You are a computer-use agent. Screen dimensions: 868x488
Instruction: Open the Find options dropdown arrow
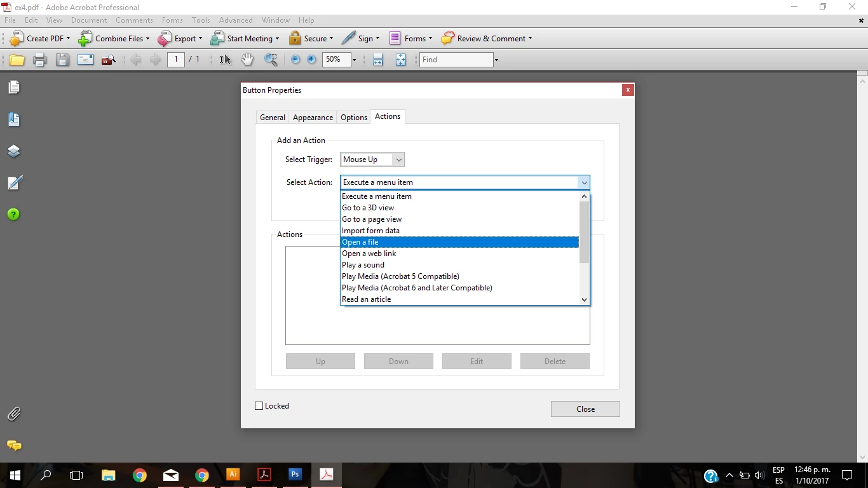click(496, 60)
